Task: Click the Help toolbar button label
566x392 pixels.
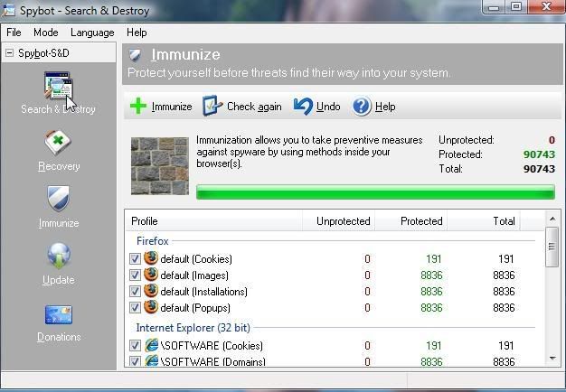Action: click(385, 107)
